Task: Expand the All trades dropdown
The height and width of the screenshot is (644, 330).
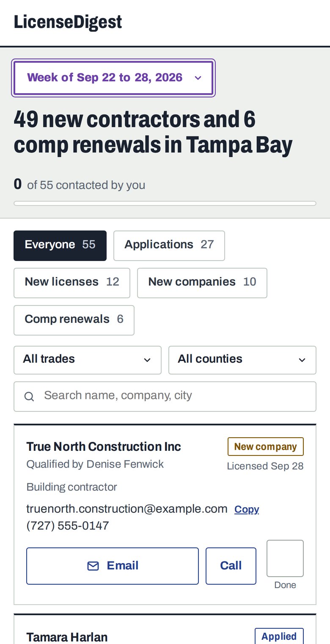Action: click(88, 360)
